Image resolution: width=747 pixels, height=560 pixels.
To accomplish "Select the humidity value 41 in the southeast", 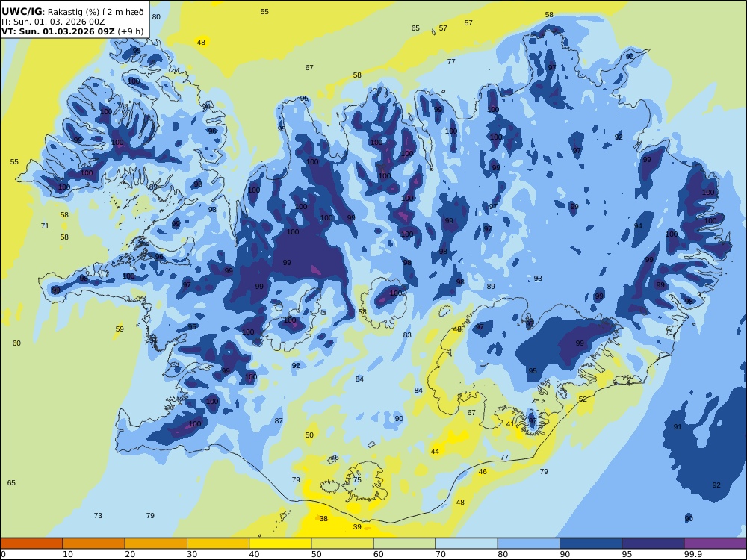I will [x=510, y=424].
